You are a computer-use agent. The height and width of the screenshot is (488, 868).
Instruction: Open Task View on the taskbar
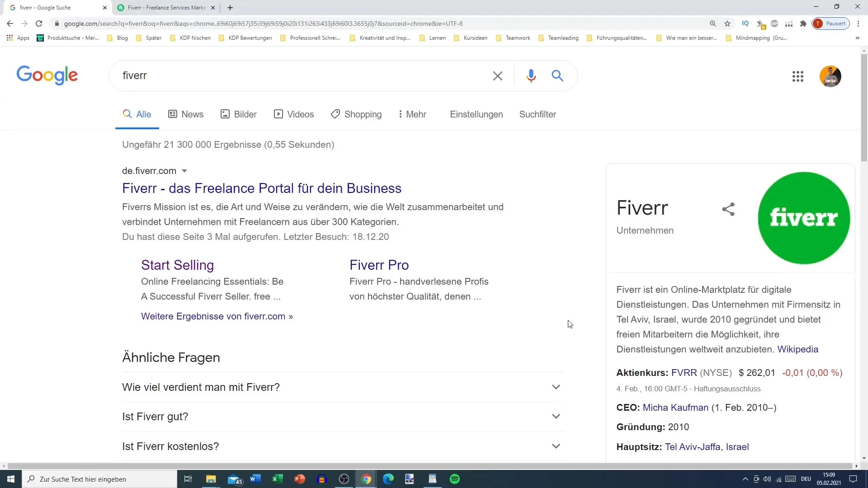tap(188, 479)
